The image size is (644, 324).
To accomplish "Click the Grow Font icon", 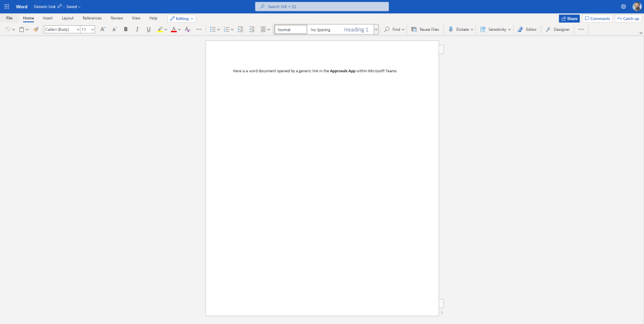I will point(103,30).
